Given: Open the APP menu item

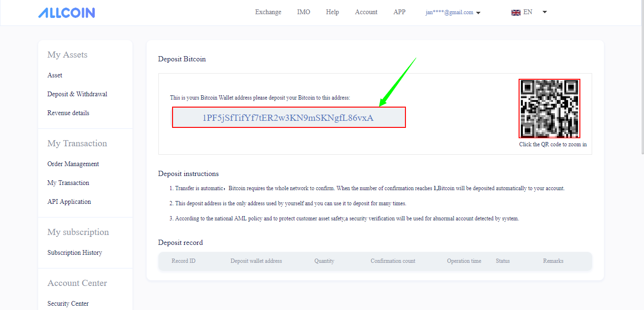Looking at the screenshot, I should point(399,12).
